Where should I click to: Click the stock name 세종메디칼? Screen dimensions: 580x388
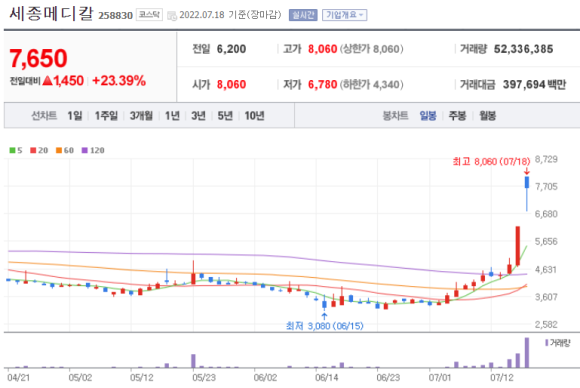51,13
